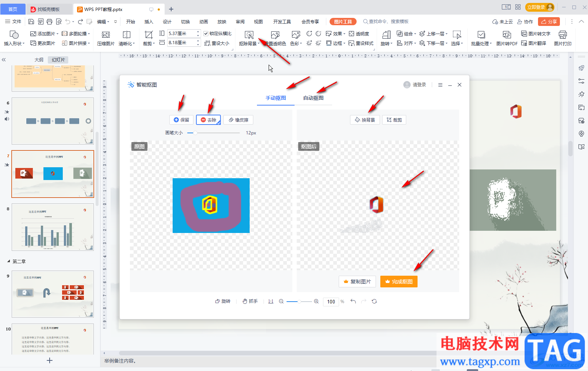Screen dimensions: 588x371
Task: Click the 裁剪 crop tool in the ribbon
Action: [149, 38]
